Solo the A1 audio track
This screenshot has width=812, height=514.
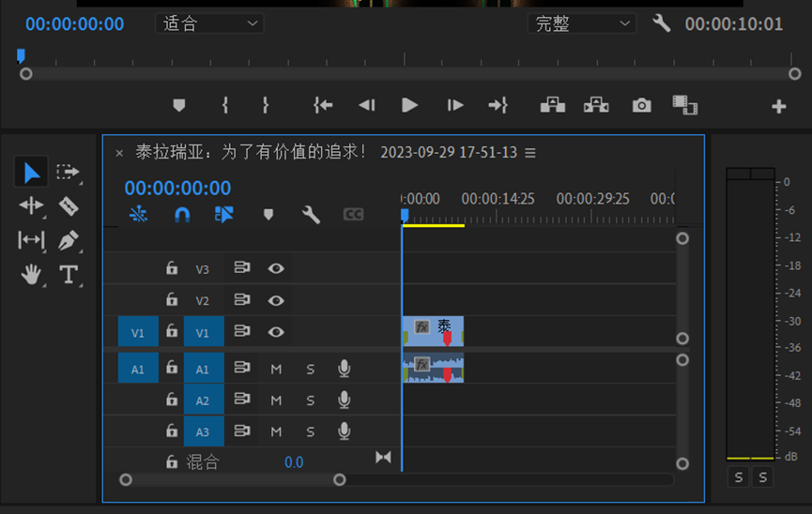311,370
